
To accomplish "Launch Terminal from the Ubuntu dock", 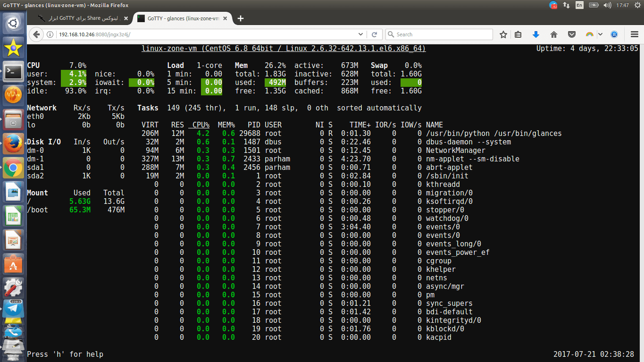I will pos(14,72).
